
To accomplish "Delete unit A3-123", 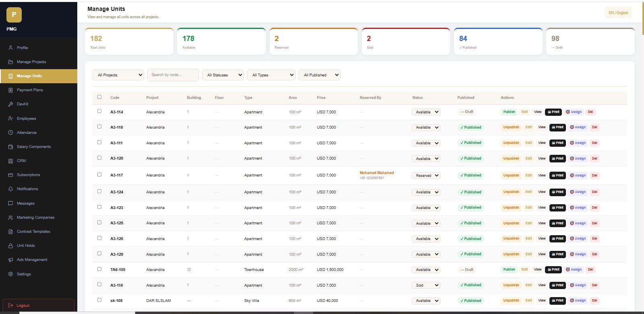I will 594,207.
